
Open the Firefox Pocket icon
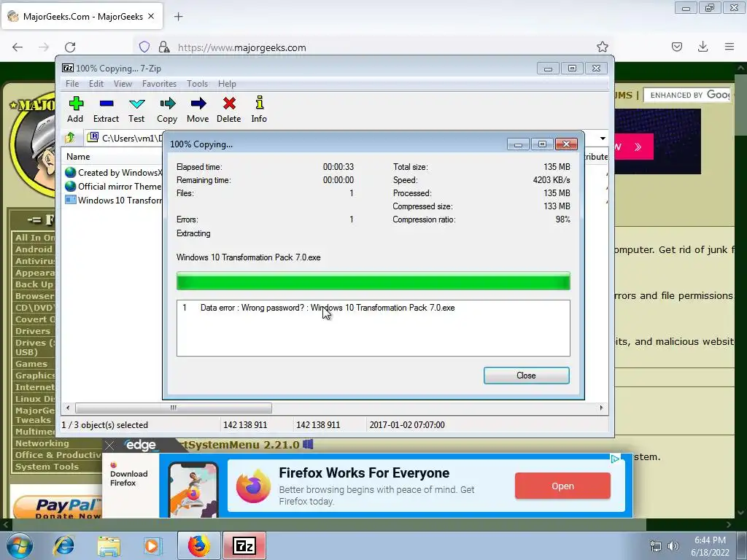[x=677, y=47]
